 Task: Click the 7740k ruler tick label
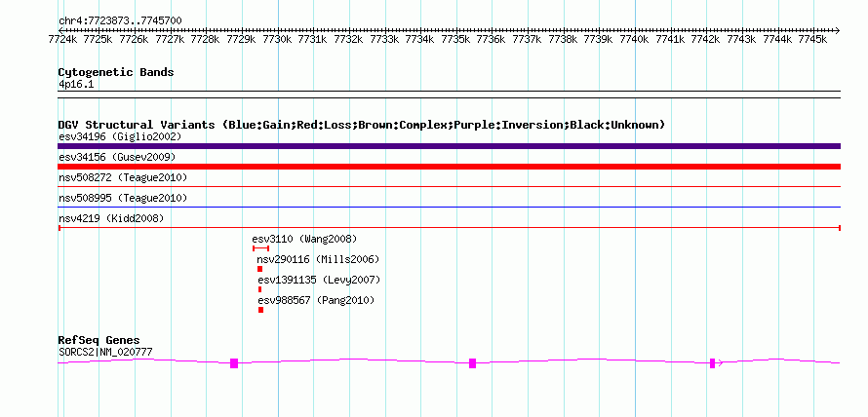633,39
